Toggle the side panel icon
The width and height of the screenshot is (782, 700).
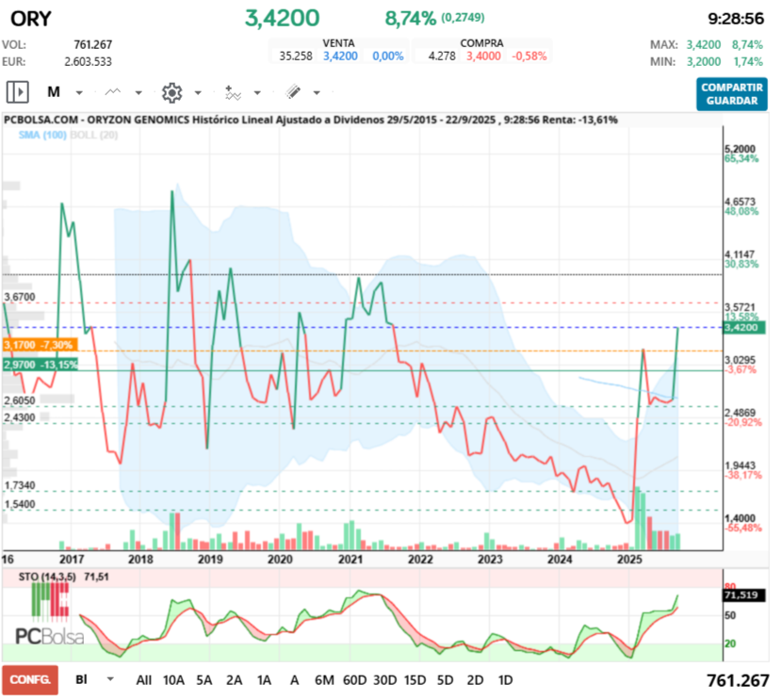18,92
